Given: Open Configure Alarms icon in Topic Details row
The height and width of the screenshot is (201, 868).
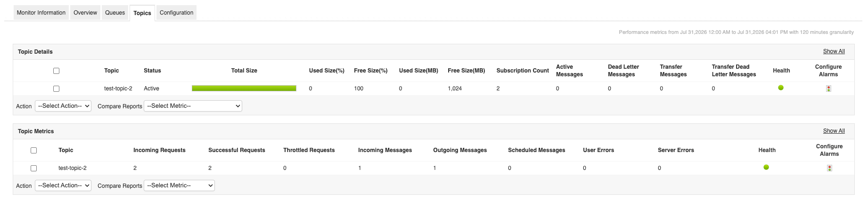Looking at the screenshot, I should point(828,88).
